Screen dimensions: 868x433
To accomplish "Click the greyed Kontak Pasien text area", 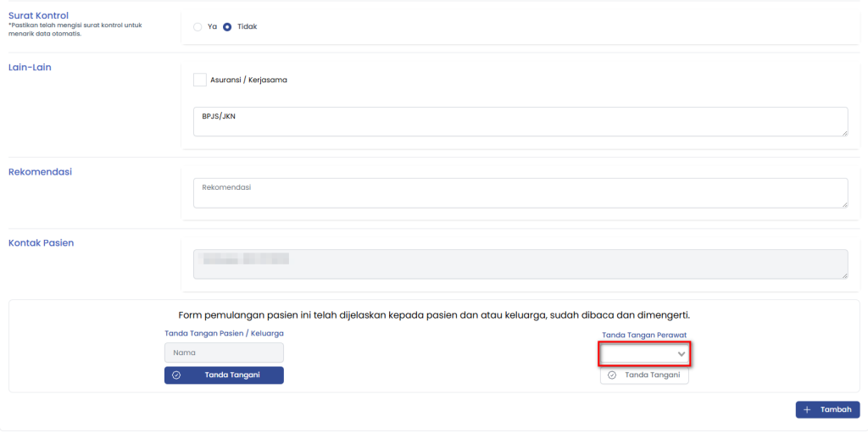I will [x=520, y=264].
